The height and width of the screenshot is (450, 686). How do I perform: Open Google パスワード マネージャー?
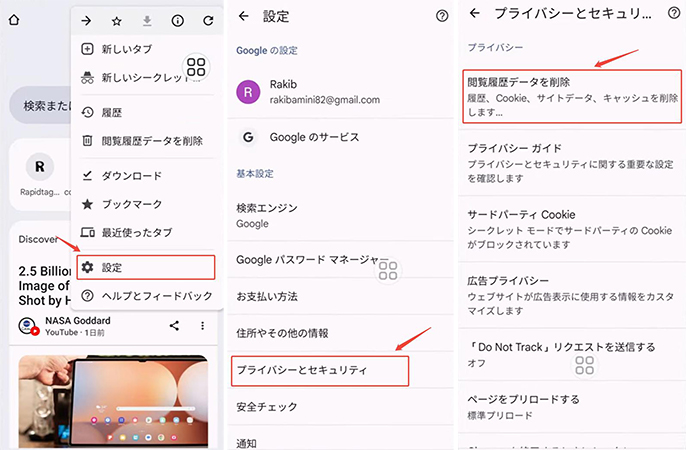point(340,260)
